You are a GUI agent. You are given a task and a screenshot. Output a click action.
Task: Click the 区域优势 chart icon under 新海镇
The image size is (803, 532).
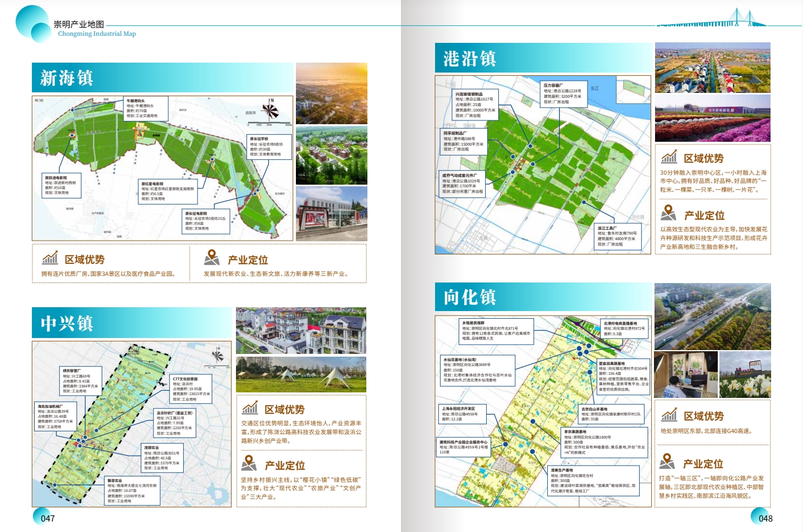(50, 258)
